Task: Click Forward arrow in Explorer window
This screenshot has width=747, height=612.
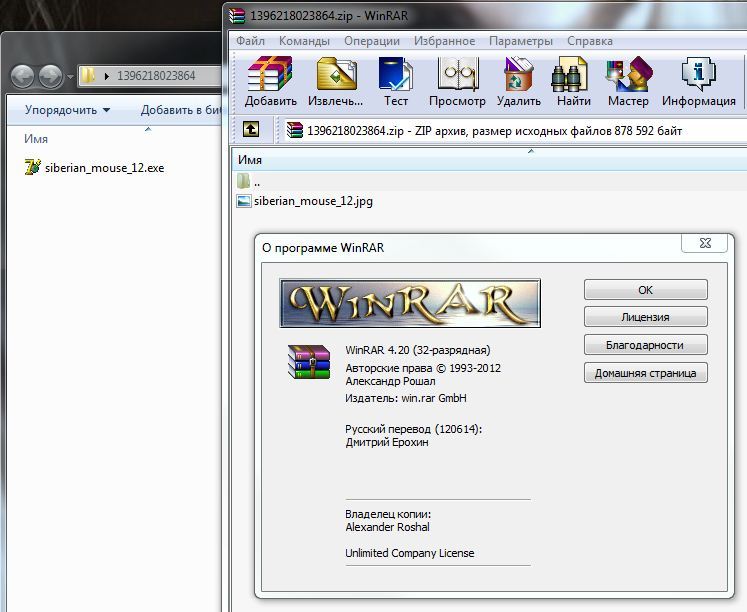Action: click(x=51, y=75)
